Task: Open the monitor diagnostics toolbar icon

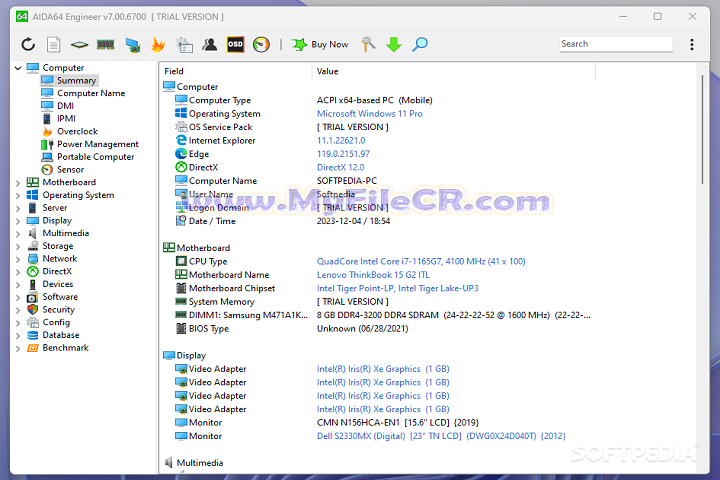Action: [x=184, y=45]
